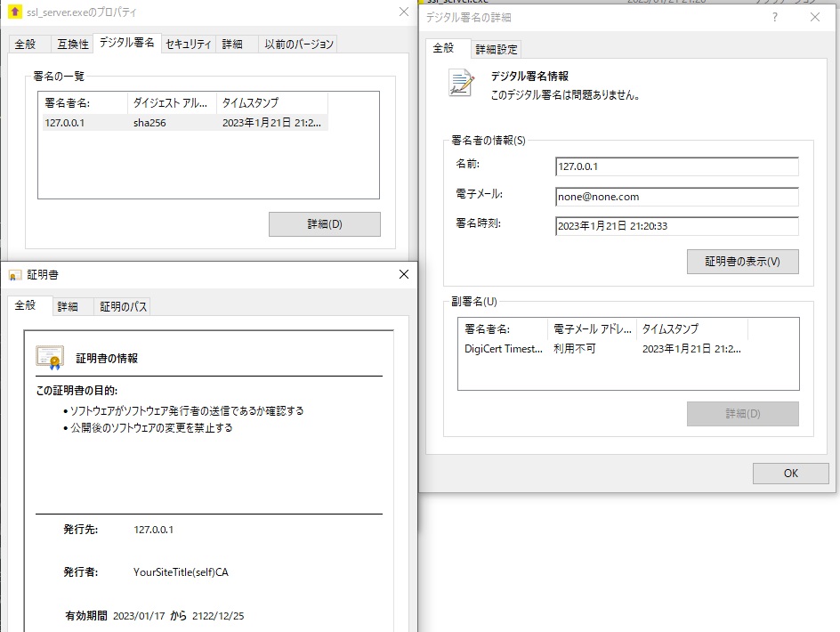Click the 電子メール field none@none.com

coord(677,197)
